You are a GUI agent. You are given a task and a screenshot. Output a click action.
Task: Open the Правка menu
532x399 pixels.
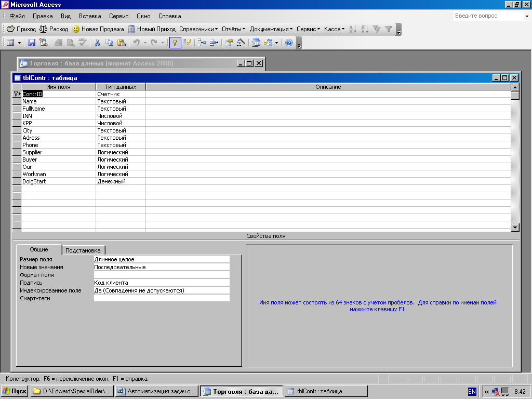point(43,16)
